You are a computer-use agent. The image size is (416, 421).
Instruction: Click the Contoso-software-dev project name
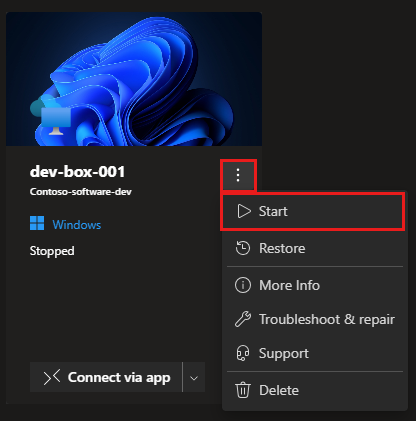click(81, 192)
